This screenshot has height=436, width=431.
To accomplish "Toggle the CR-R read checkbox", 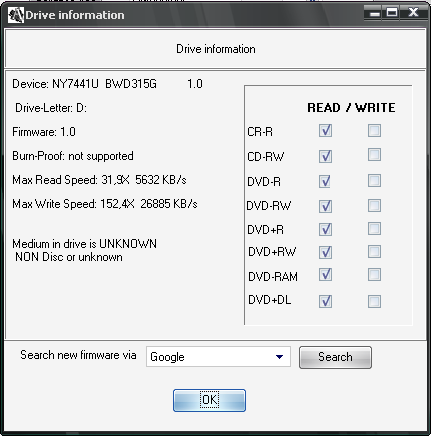I will click(x=325, y=130).
